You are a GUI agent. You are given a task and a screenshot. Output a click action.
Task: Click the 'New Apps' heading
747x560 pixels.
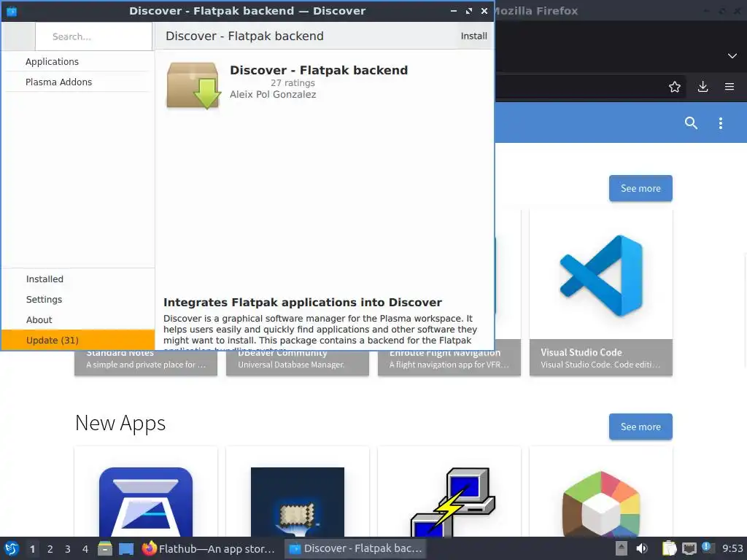click(x=120, y=423)
